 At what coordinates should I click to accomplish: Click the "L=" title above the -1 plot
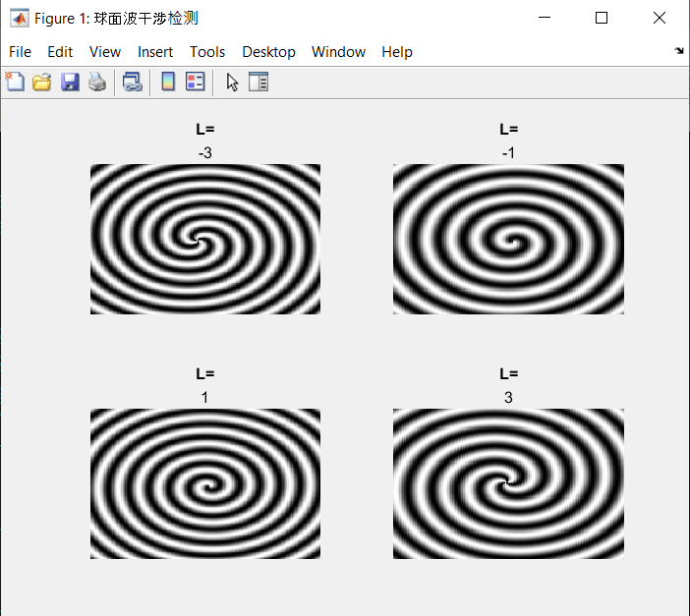click(509, 130)
